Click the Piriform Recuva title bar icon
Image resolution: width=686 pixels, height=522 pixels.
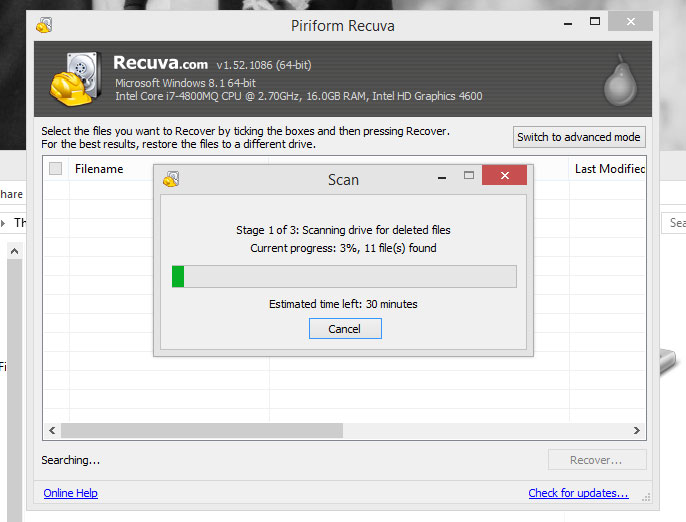pos(44,25)
